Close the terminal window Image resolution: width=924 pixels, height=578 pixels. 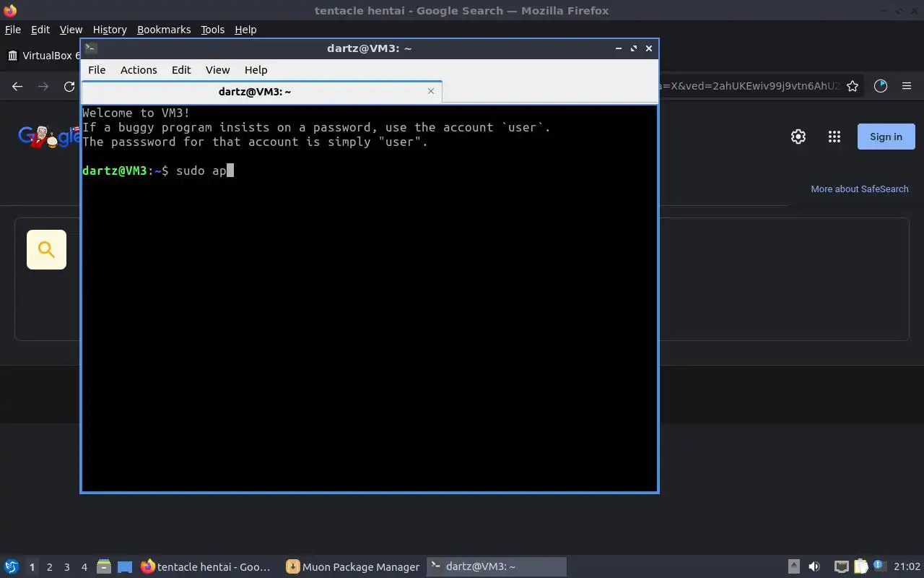click(x=649, y=48)
